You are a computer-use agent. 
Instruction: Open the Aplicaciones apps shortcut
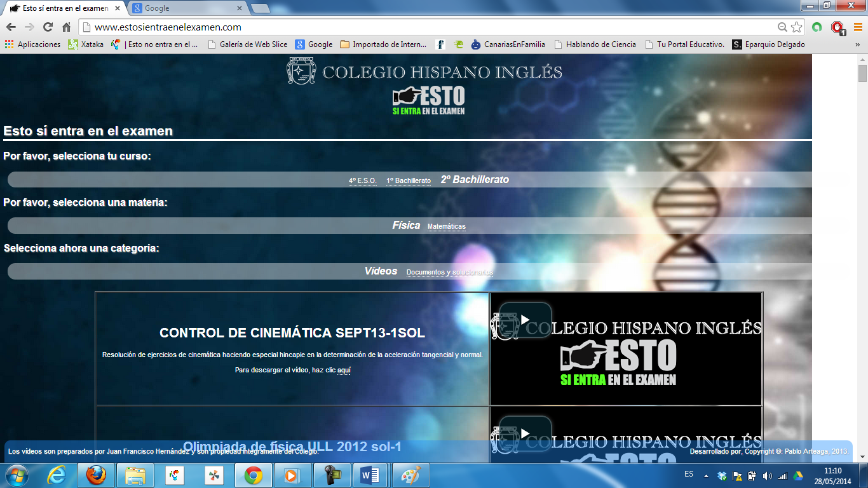coord(32,44)
